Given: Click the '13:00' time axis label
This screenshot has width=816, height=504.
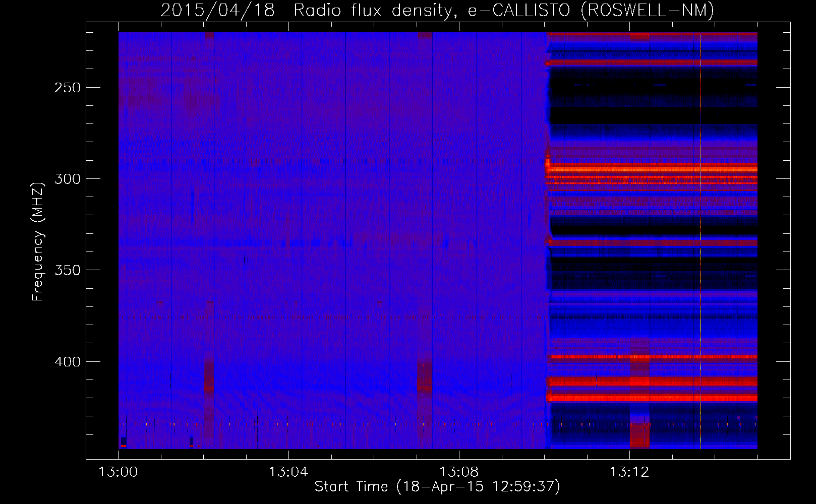Looking at the screenshot, I should click(118, 472).
